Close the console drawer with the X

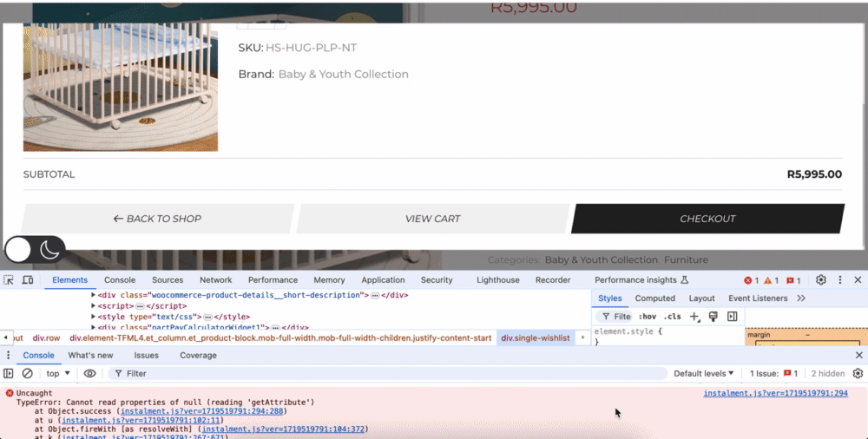tap(858, 356)
